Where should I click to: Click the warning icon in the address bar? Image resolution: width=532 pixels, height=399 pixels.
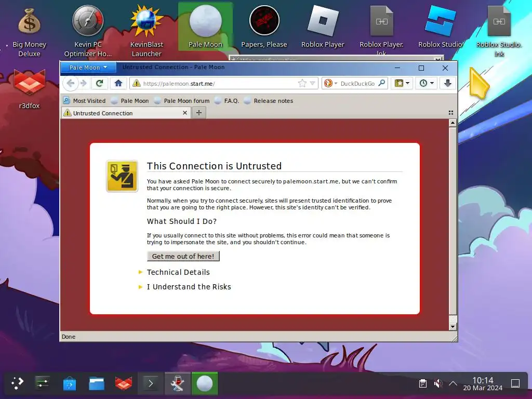pos(137,83)
